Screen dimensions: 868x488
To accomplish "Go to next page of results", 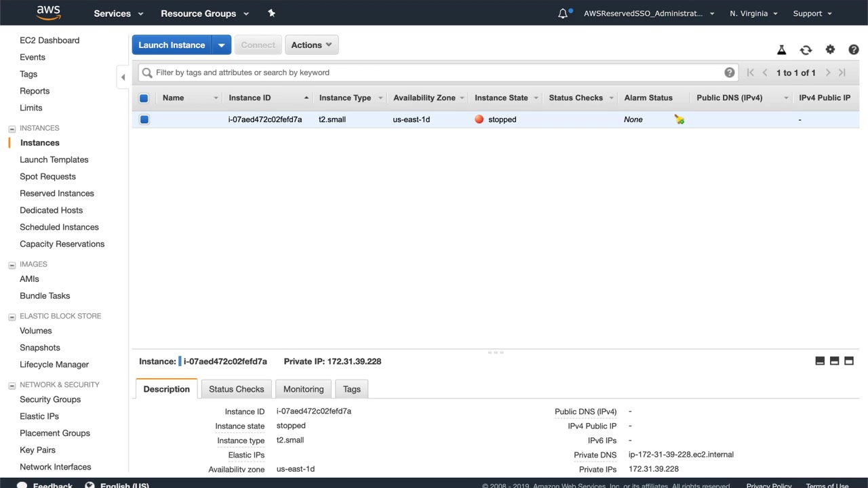I will coord(828,73).
